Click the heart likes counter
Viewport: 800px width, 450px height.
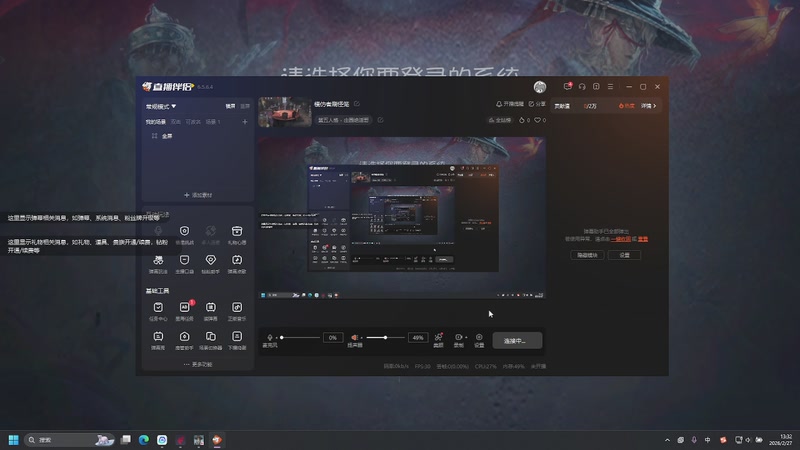point(540,120)
